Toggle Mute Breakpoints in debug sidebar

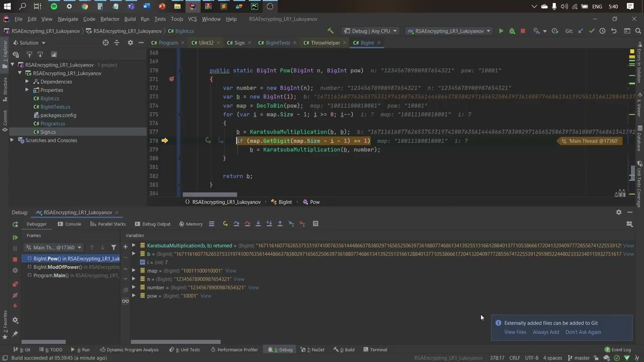[15, 296]
